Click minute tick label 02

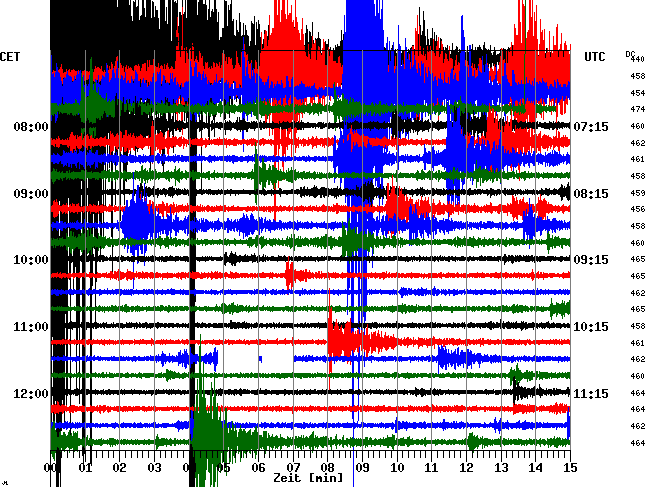tap(119, 468)
